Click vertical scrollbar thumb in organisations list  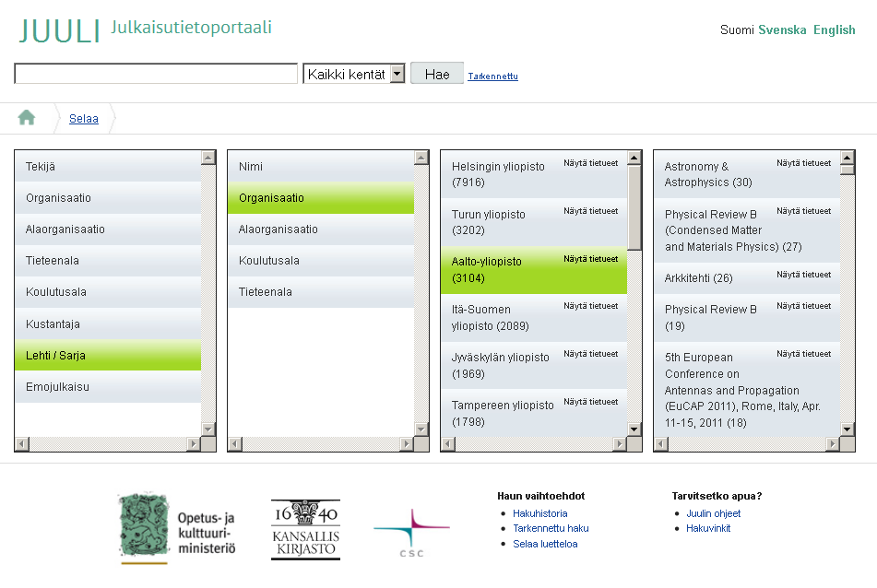pos(634,207)
